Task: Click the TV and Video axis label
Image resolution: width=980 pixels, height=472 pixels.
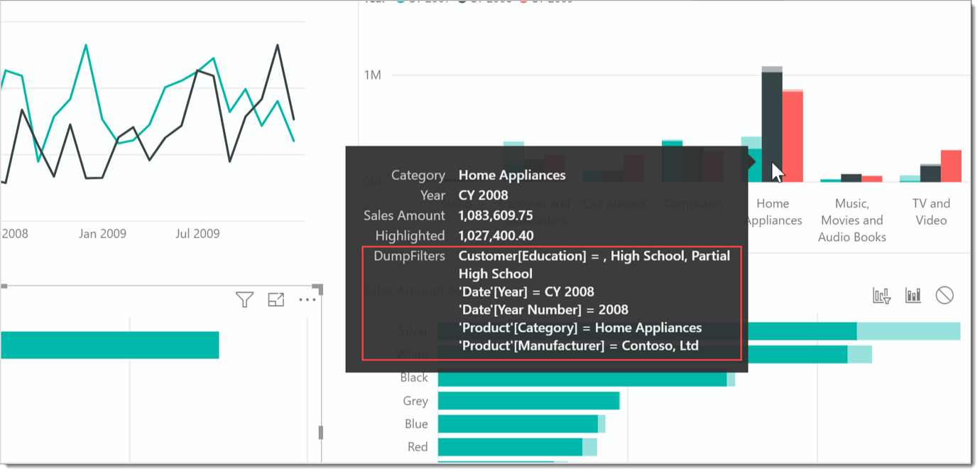Action: tap(930, 212)
